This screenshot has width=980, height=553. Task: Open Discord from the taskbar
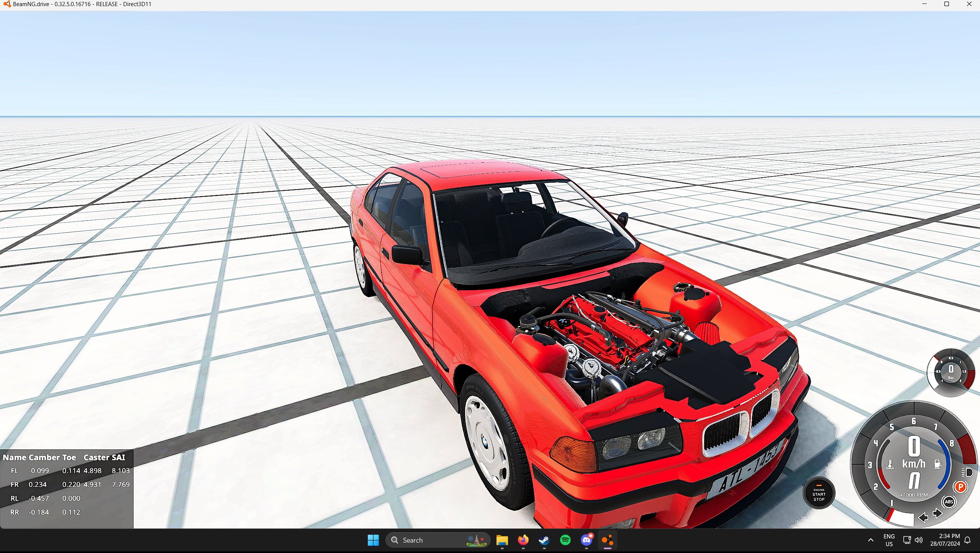(586, 540)
